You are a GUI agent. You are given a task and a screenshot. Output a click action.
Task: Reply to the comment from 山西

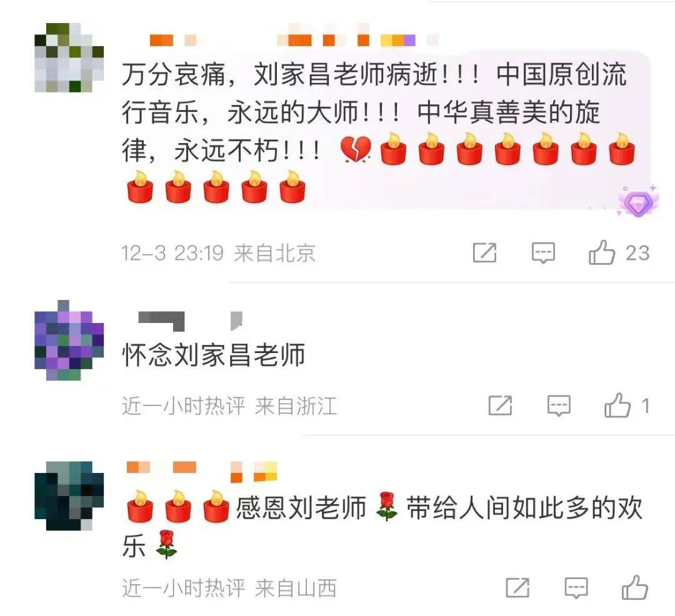click(576, 588)
